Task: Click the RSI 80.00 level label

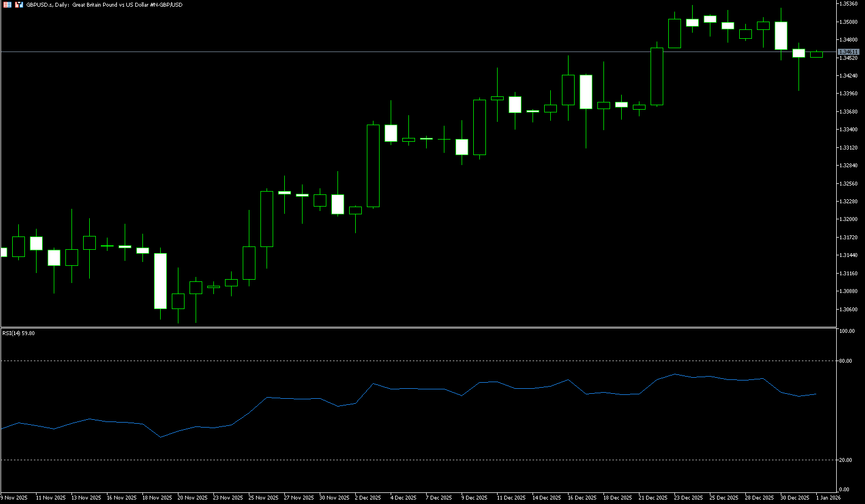Action: [x=846, y=361]
